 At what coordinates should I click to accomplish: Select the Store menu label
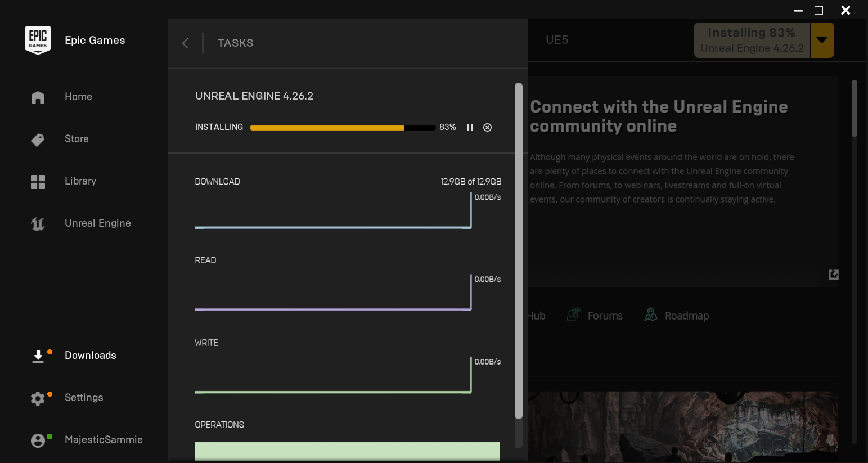(77, 139)
